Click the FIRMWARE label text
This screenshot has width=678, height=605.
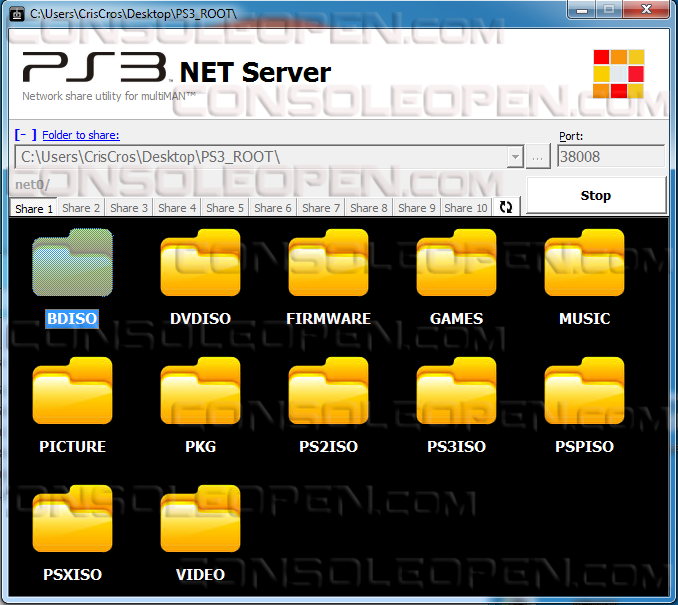click(328, 319)
